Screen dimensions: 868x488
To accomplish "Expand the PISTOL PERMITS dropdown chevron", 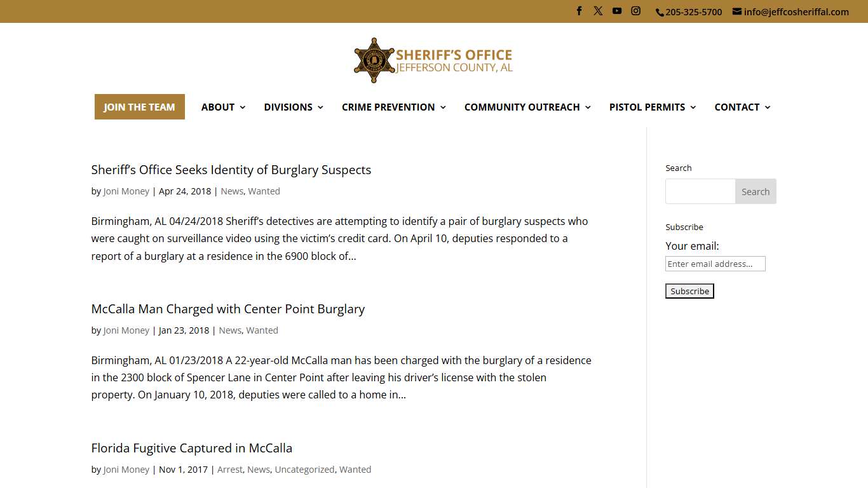I will point(693,107).
